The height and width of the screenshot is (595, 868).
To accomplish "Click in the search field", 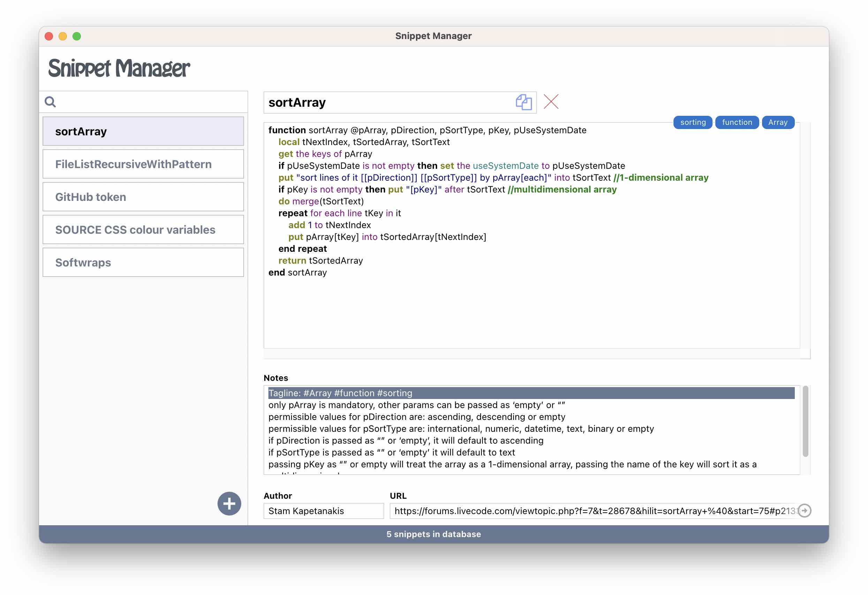I will 150,101.
